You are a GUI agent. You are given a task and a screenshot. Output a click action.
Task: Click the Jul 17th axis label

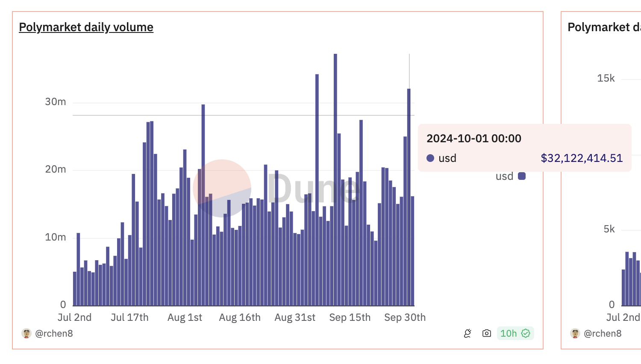129,317
